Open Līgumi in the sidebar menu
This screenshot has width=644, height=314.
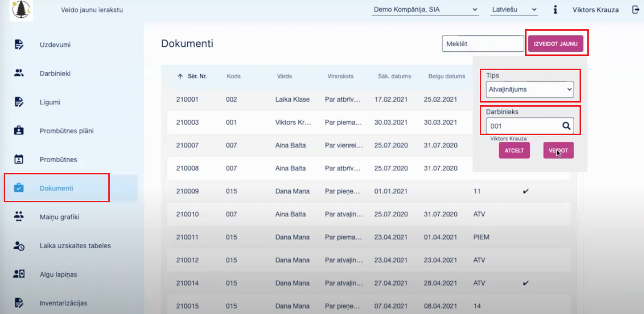[x=50, y=102]
